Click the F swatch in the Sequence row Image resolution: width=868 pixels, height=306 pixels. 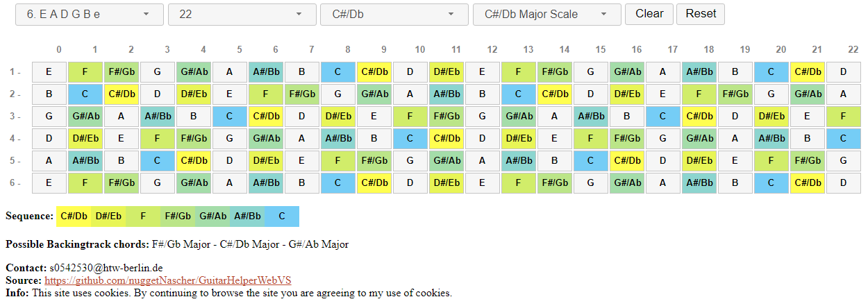coord(143,216)
